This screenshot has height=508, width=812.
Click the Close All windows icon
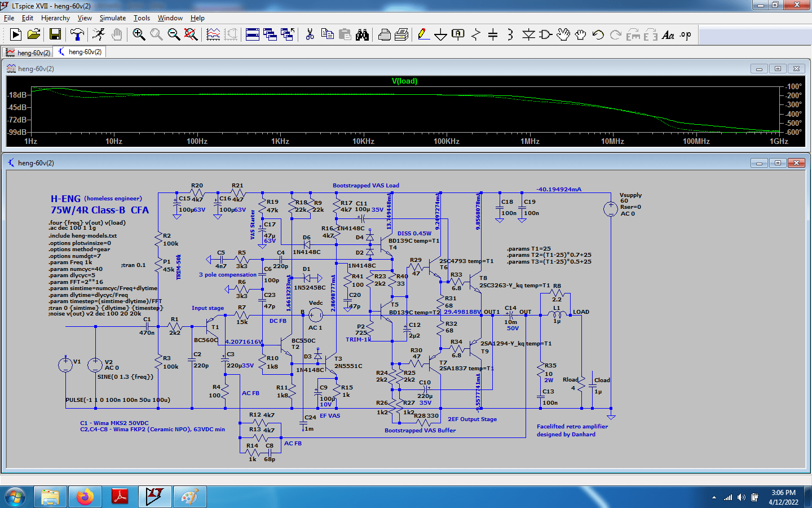[x=288, y=35]
